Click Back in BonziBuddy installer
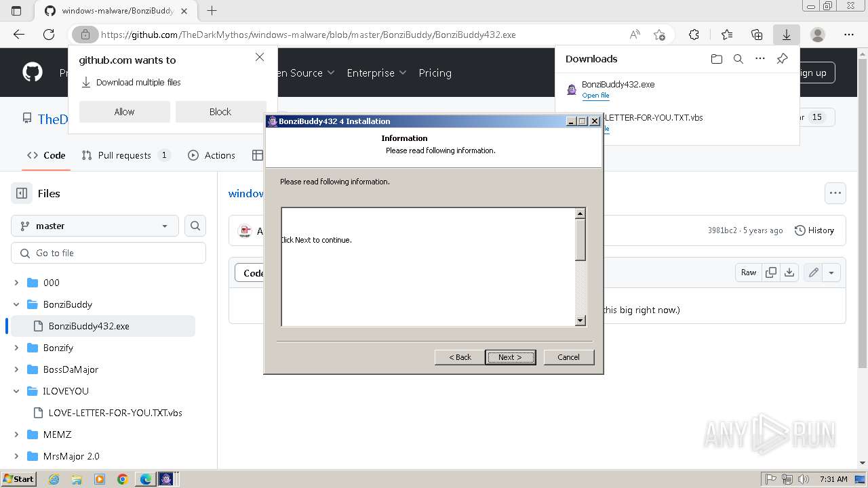Image resolution: width=868 pixels, height=488 pixels. (x=460, y=357)
